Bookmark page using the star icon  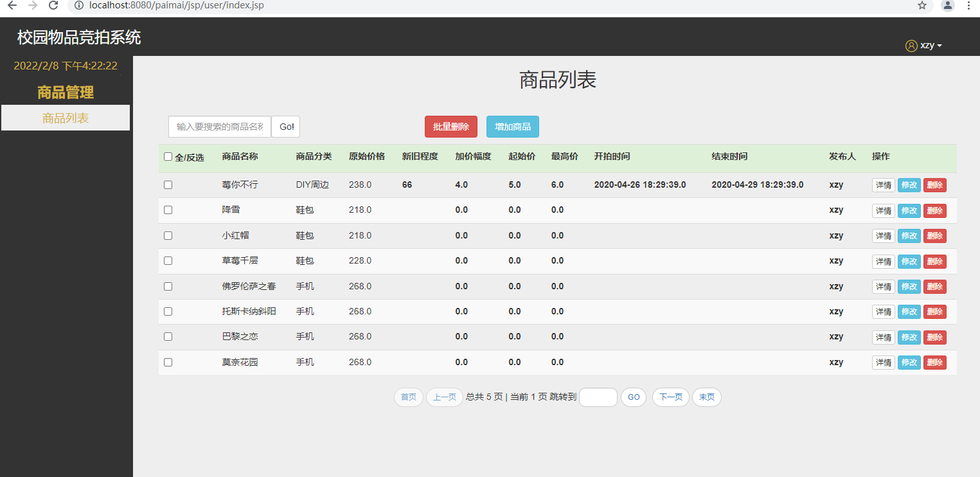tap(922, 5)
